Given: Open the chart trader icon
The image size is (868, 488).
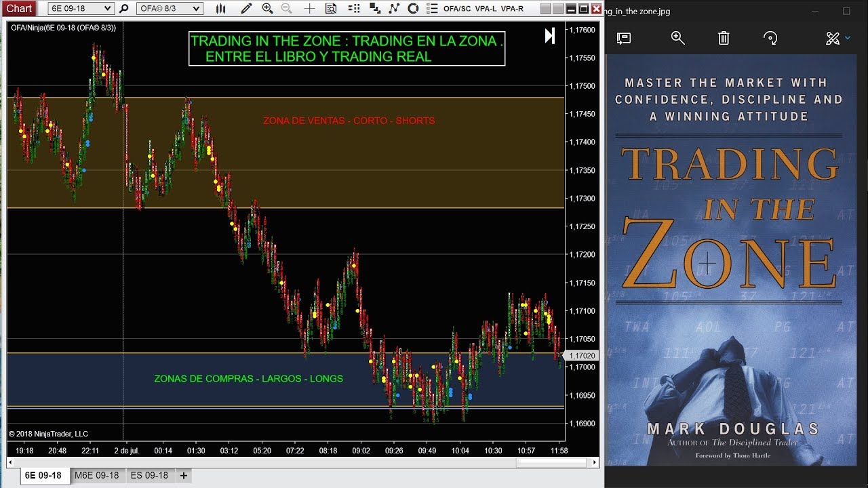Looking at the screenshot, I should (353, 9).
